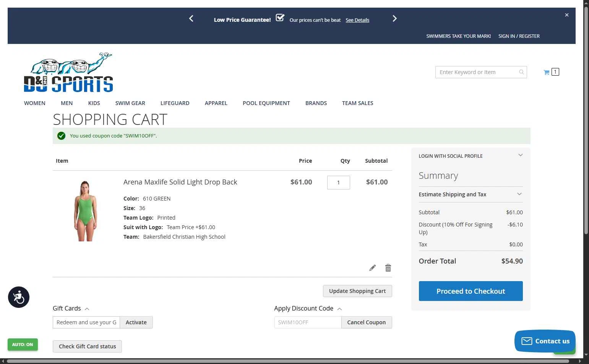Screen dimensions: 589x364
Task: Open the Women menu
Action: coord(35,103)
